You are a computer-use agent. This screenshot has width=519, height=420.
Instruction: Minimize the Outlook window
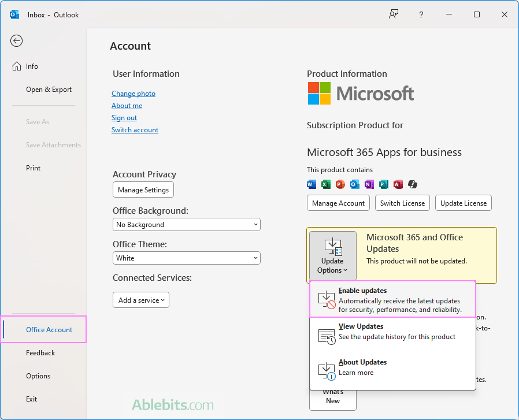coord(449,14)
